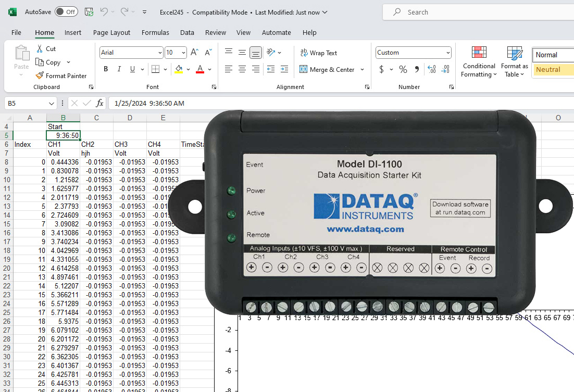574x392 pixels.
Task: Expand underline style options arrow
Action: click(x=142, y=69)
